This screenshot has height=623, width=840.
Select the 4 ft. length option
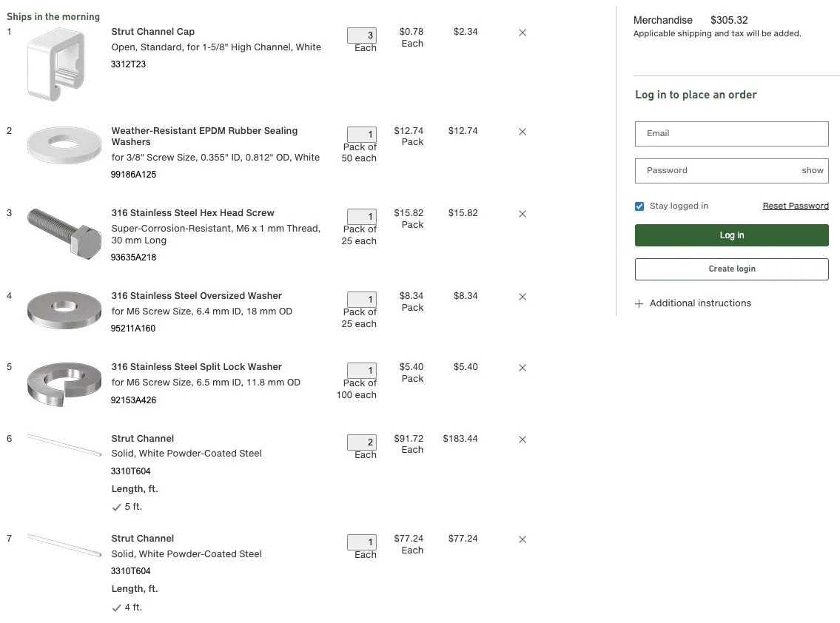coord(127,607)
